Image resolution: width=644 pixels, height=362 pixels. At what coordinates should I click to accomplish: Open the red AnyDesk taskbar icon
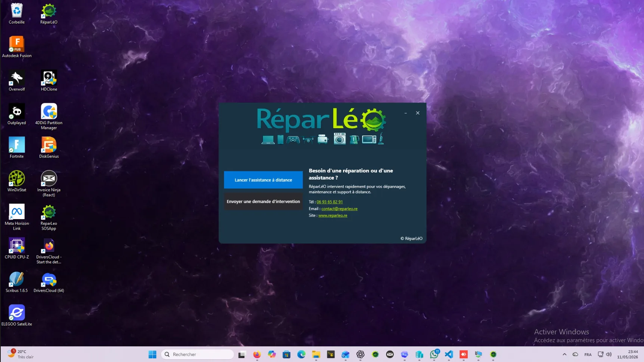click(464, 355)
